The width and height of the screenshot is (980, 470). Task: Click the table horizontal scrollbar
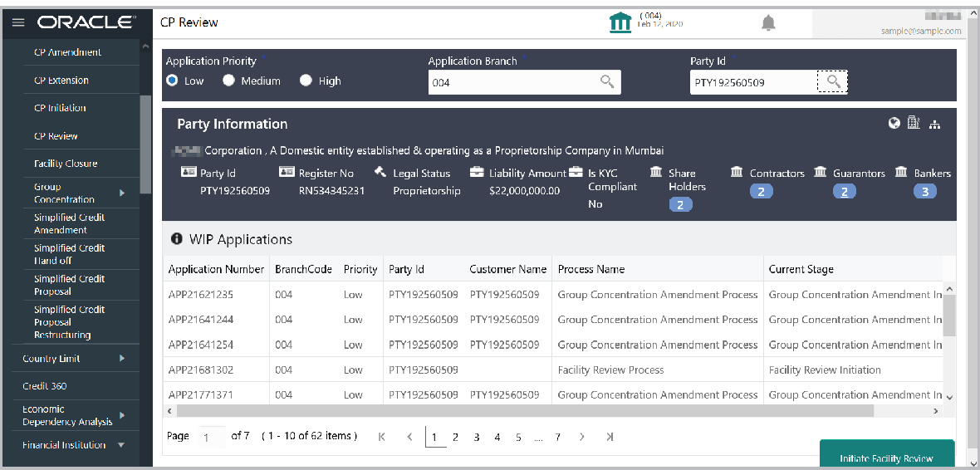[525, 410]
